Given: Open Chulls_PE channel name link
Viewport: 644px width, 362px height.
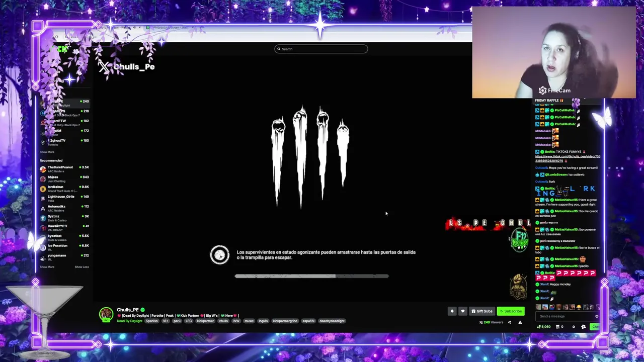Looking at the screenshot, I should coord(128,310).
